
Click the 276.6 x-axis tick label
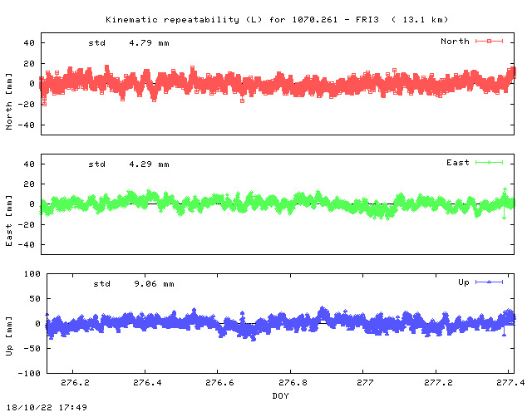tap(219, 383)
